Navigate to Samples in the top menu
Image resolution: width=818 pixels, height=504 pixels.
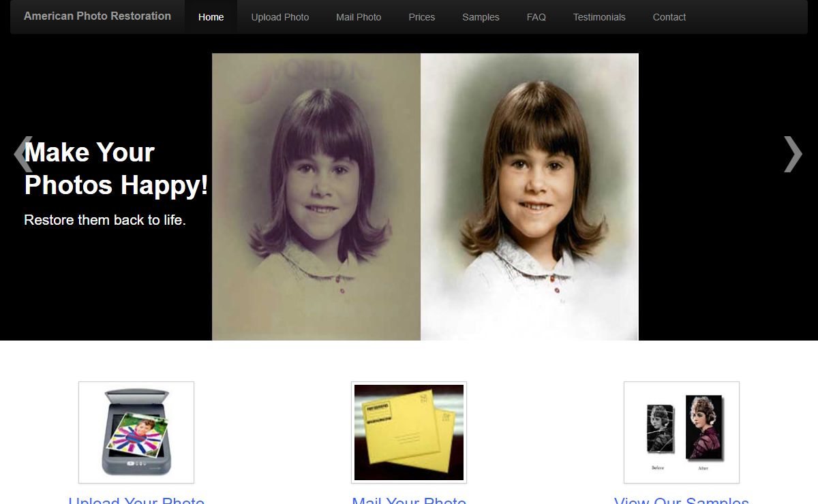[481, 17]
